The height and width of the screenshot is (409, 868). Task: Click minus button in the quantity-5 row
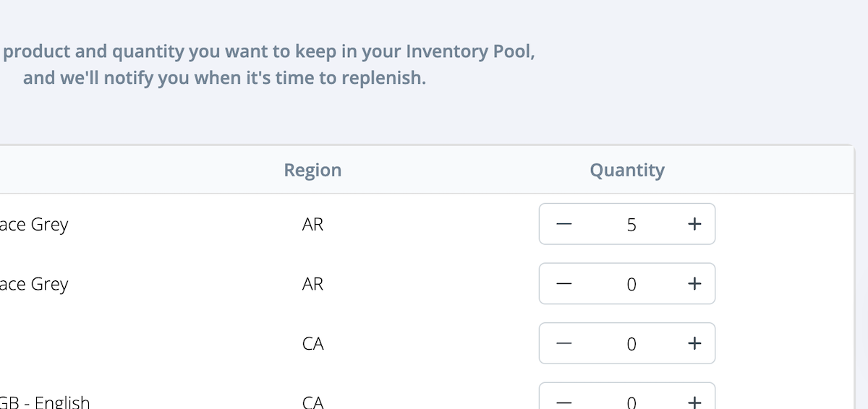coord(564,224)
